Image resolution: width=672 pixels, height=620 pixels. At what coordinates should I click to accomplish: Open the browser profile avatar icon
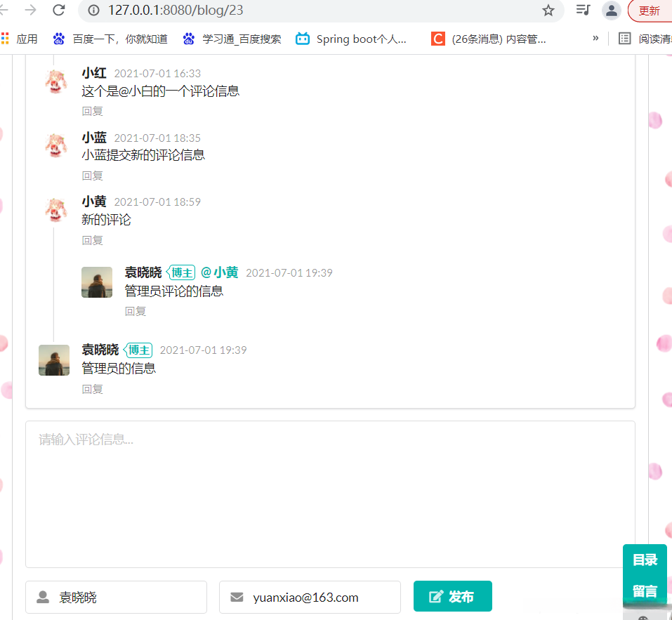(610, 11)
